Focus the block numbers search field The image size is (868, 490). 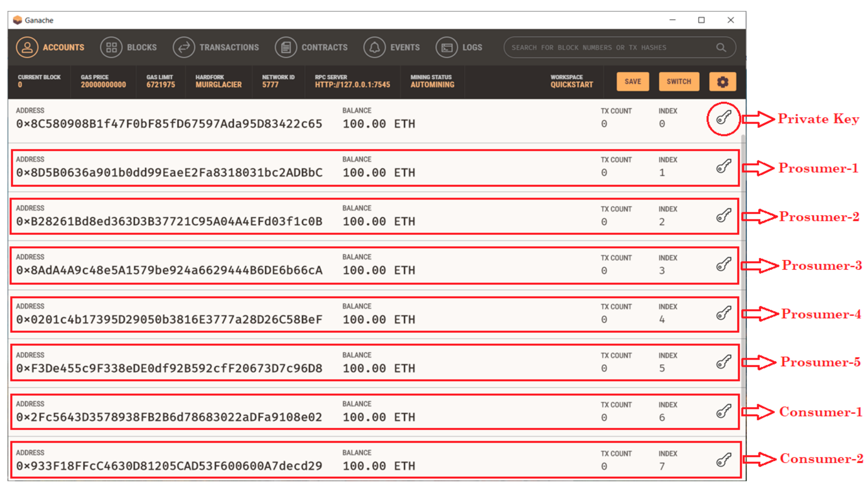pos(607,47)
